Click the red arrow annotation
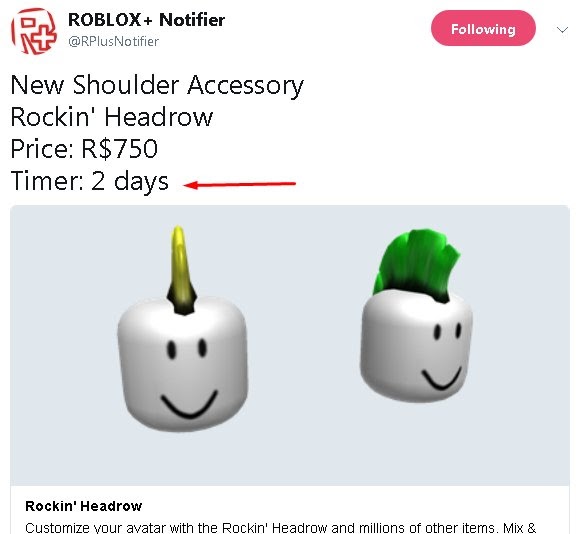 coord(240,184)
